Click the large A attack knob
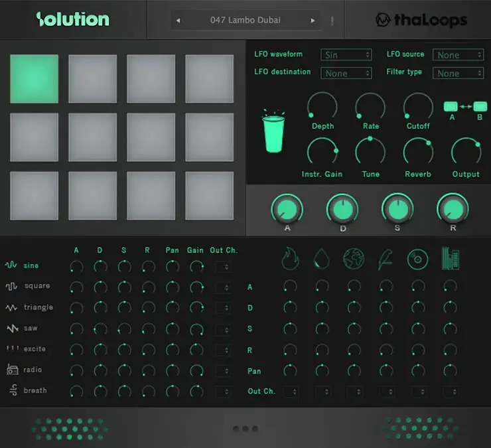The width and height of the screenshot is (491, 448). [287, 209]
